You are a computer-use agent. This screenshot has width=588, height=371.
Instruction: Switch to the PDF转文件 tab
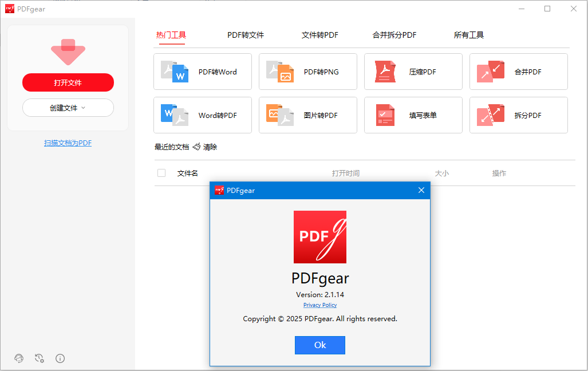tap(245, 35)
